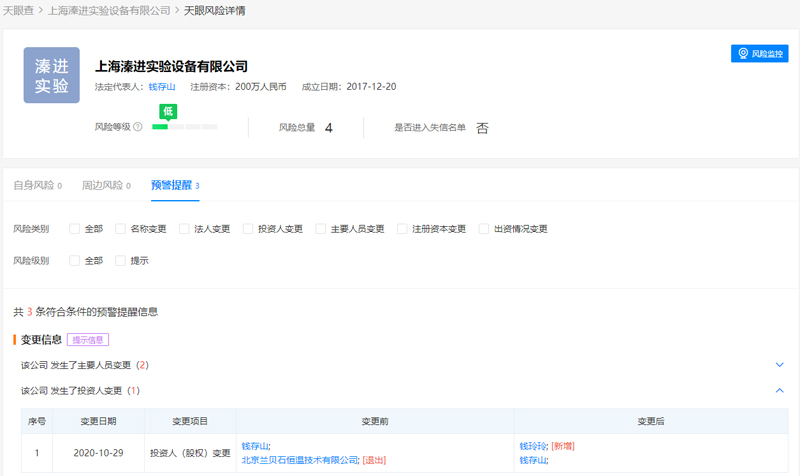
Task: Click the 该公司 发生了主要人员变更 row text
Action: tap(85, 365)
